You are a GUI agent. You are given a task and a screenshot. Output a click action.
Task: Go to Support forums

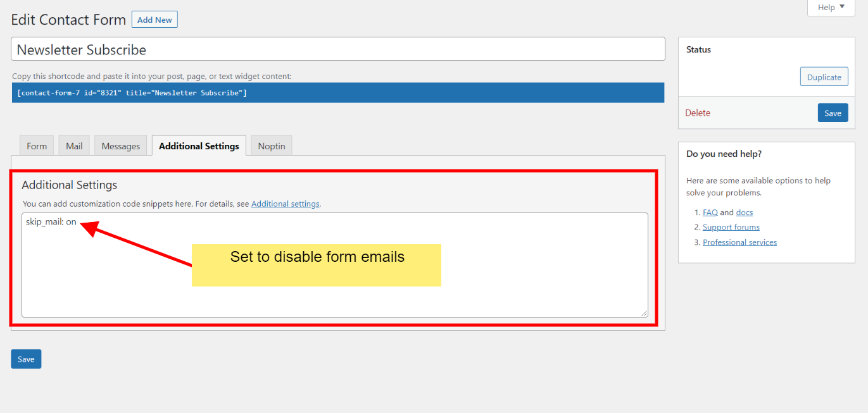731,226
